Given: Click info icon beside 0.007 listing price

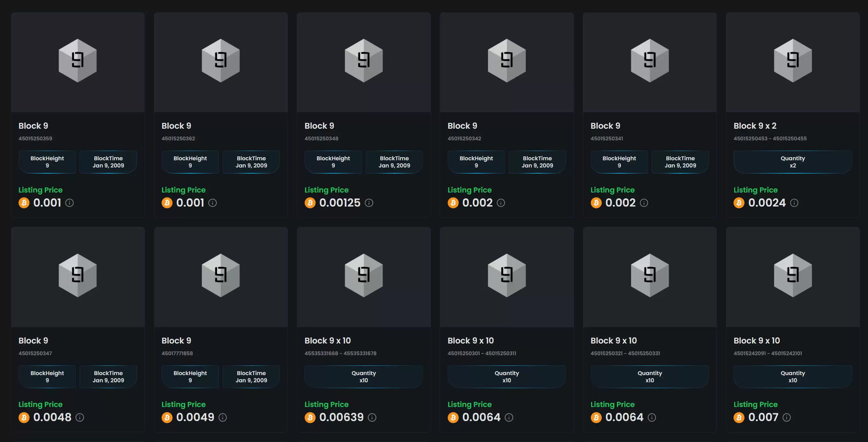Looking at the screenshot, I should coord(787,417).
